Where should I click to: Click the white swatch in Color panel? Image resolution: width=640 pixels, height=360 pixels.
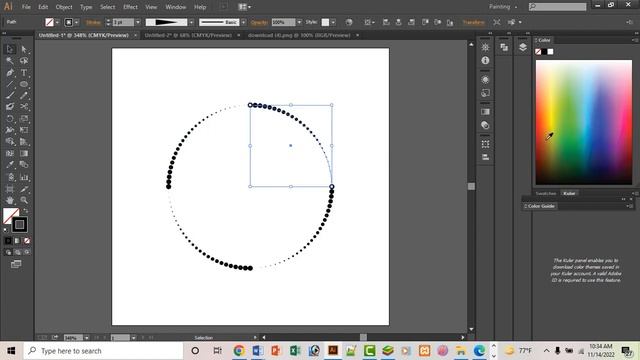click(550, 51)
